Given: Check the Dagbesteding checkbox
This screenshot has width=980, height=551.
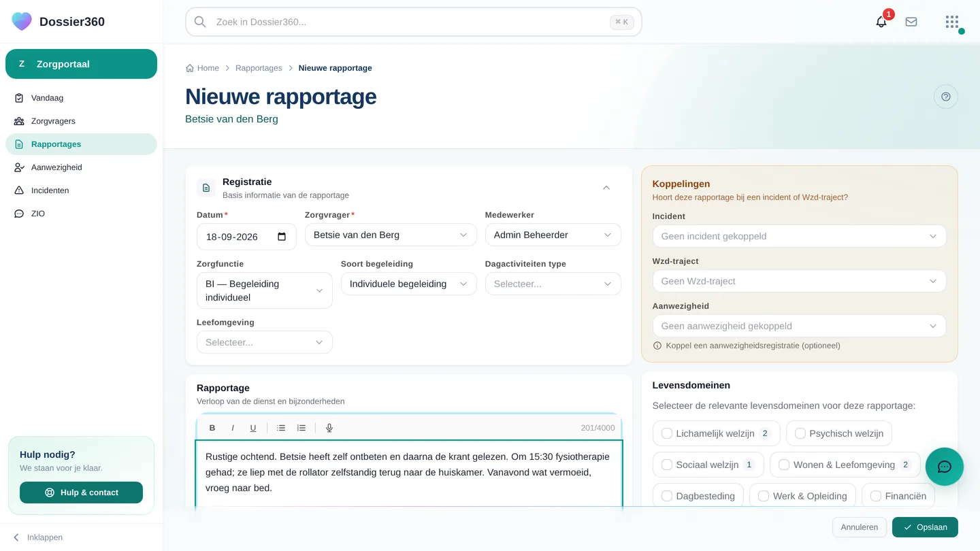Looking at the screenshot, I should click(667, 496).
